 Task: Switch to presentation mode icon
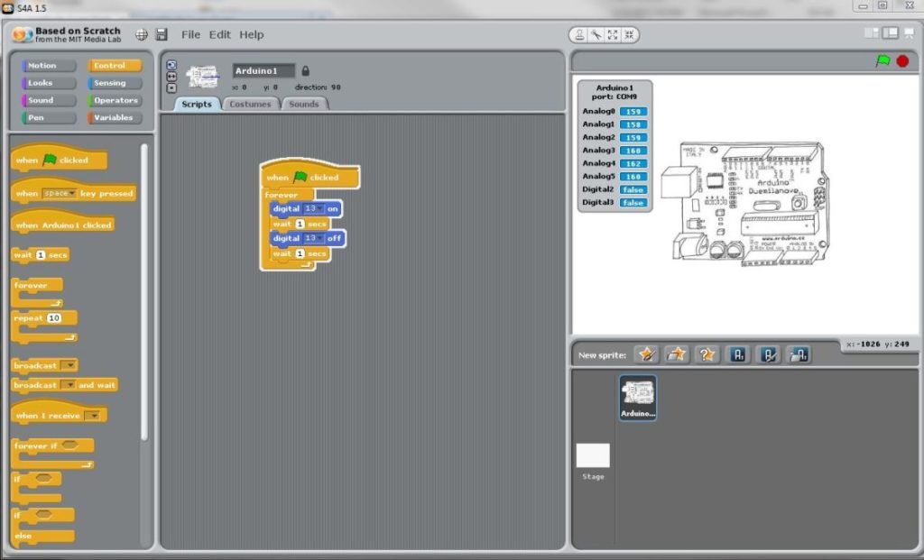pos(909,33)
